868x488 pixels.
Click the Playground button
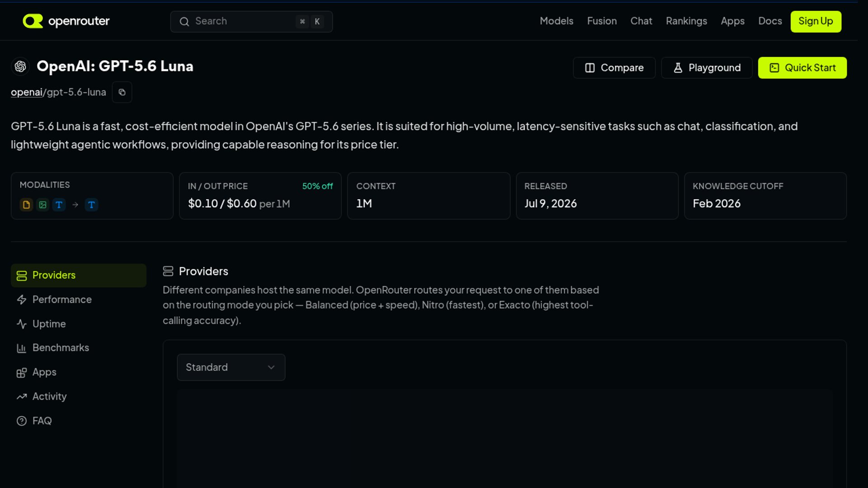707,68
